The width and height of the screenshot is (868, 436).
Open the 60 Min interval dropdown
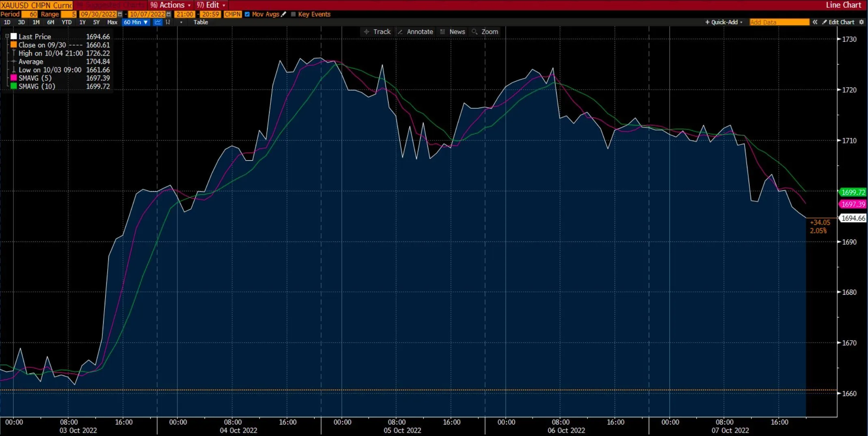pyautogui.click(x=136, y=22)
